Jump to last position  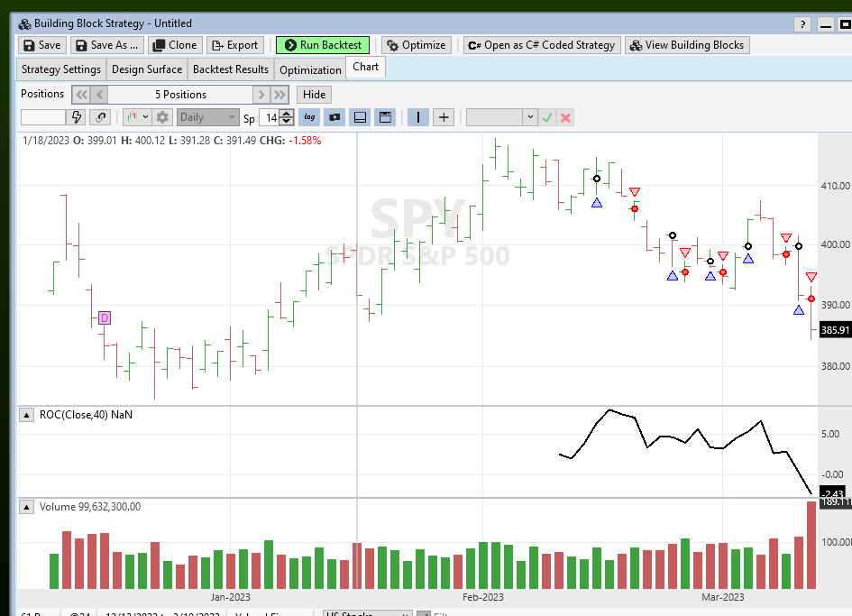click(x=279, y=95)
